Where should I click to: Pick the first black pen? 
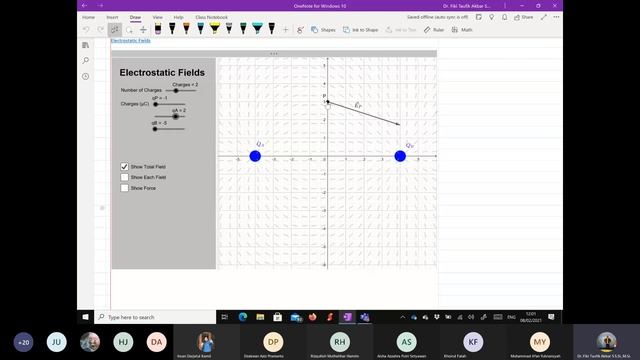coord(172,29)
